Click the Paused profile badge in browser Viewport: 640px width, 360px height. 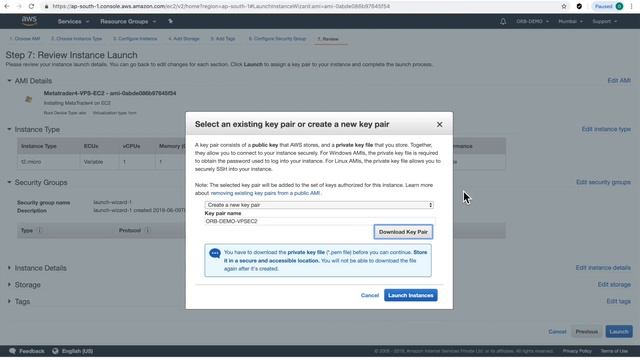click(609, 6)
